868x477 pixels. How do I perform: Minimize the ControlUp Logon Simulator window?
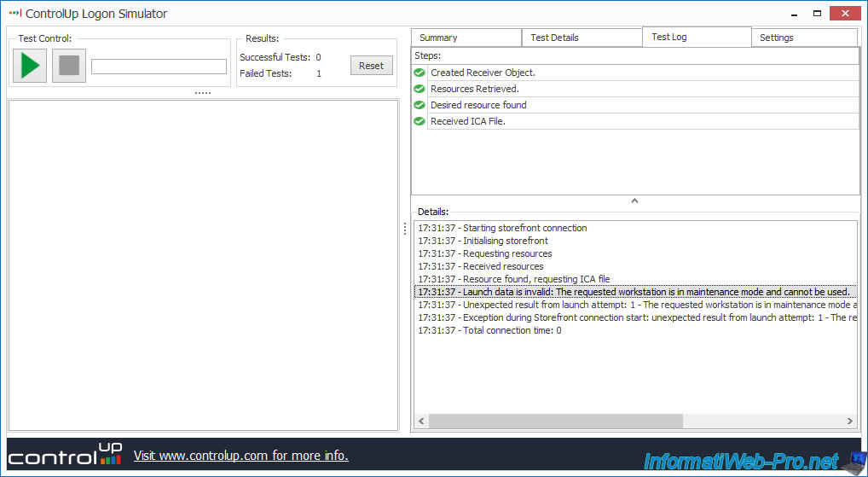[796, 14]
